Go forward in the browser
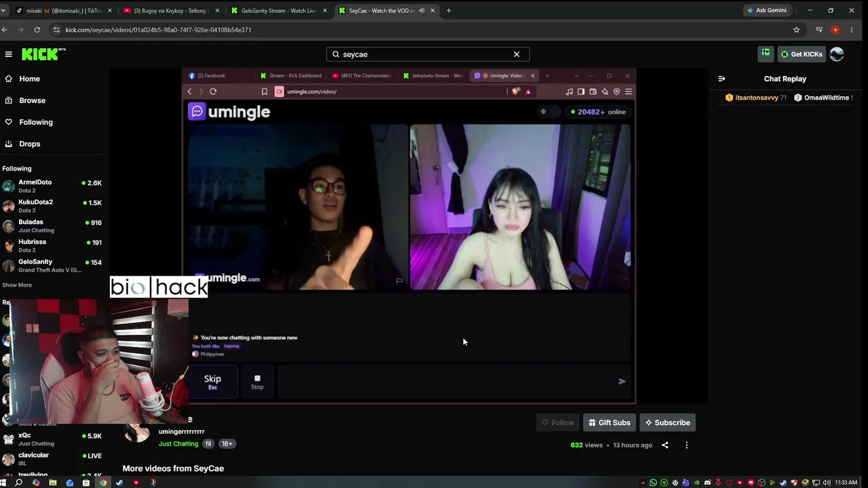Screen dimensions: 868x488 (x=20, y=30)
